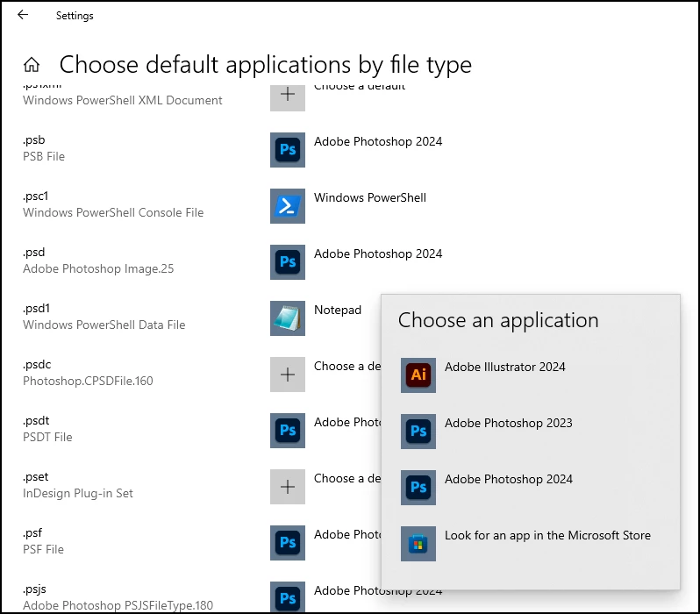
Task: Open the Settings home icon
Action: coord(32,65)
